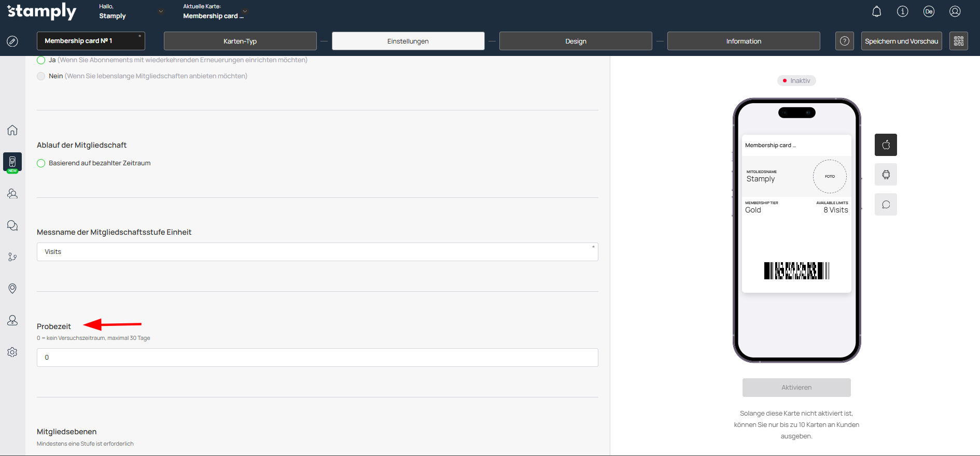Switch to the Karten-Typ tab
The height and width of the screenshot is (456, 980).
240,41
